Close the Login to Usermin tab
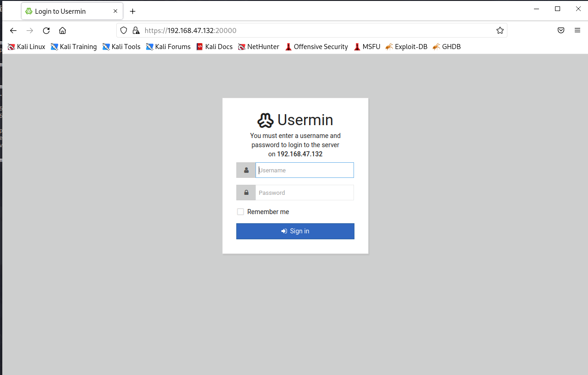Viewport: 588px width, 375px height. point(115,11)
